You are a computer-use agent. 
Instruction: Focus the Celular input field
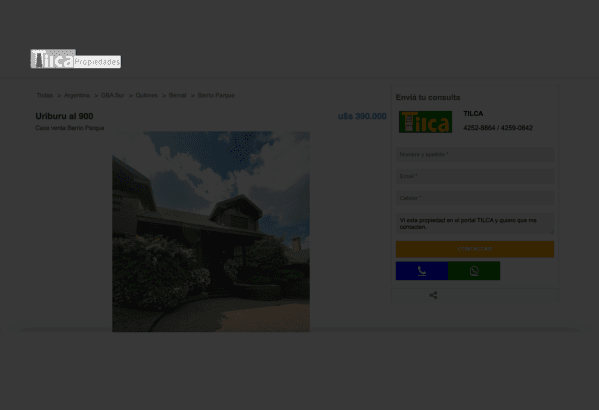[x=475, y=198]
